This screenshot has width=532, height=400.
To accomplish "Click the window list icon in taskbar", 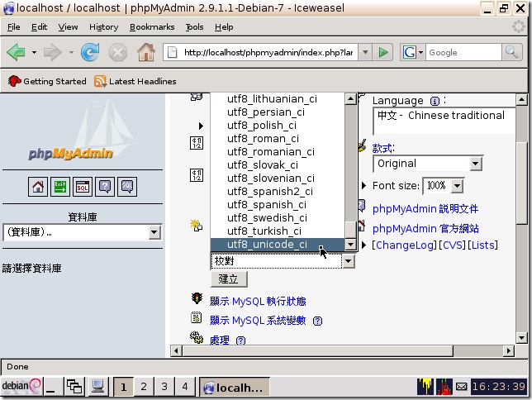I will click(74, 387).
